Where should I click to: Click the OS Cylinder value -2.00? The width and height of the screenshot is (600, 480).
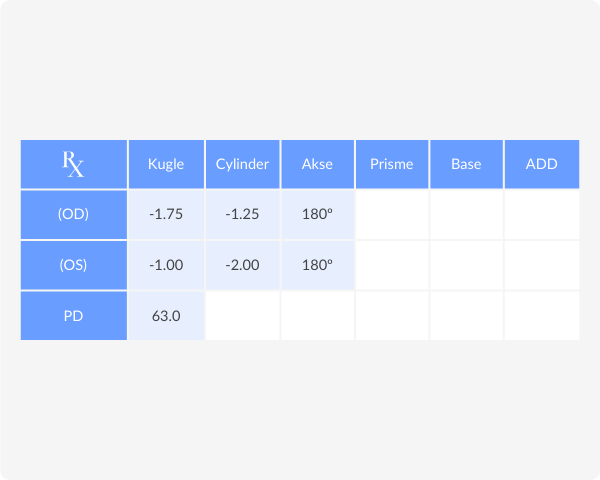tap(243, 265)
